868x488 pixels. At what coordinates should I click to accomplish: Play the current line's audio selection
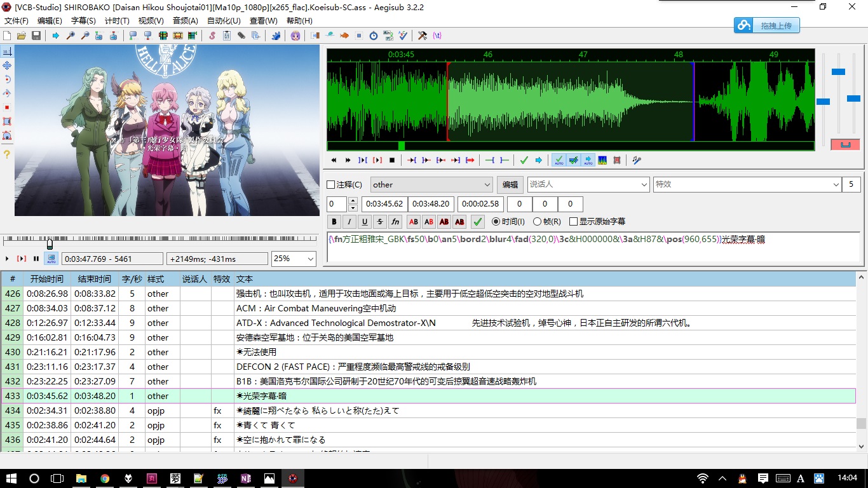point(377,160)
